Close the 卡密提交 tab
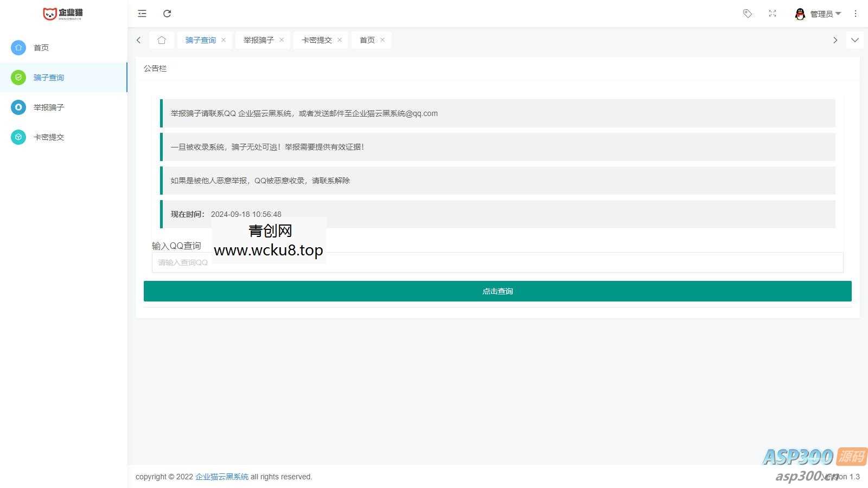868x488 pixels. tap(339, 40)
